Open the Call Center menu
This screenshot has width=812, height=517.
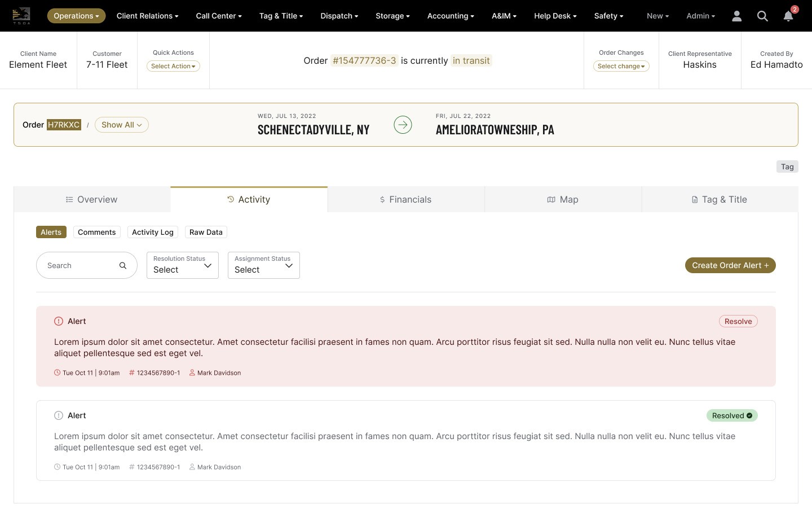pyautogui.click(x=219, y=16)
